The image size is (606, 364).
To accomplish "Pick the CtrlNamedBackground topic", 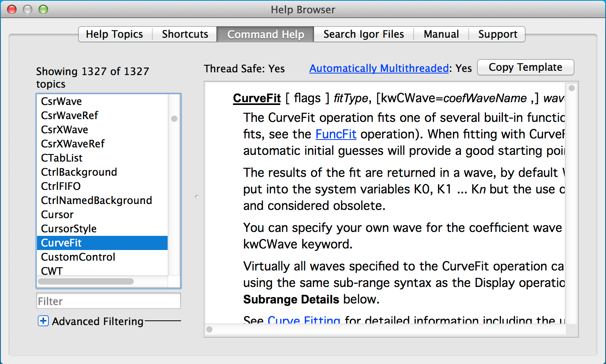I will (102, 200).
